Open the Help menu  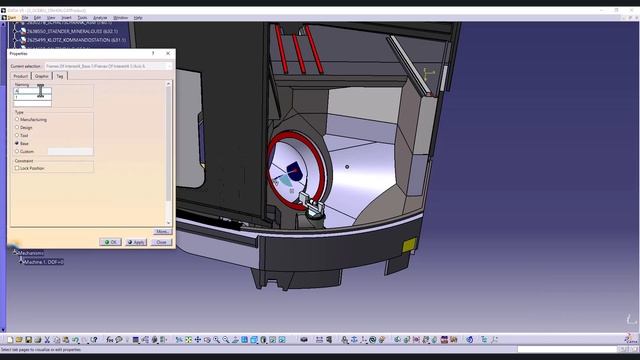coord(138,18)
